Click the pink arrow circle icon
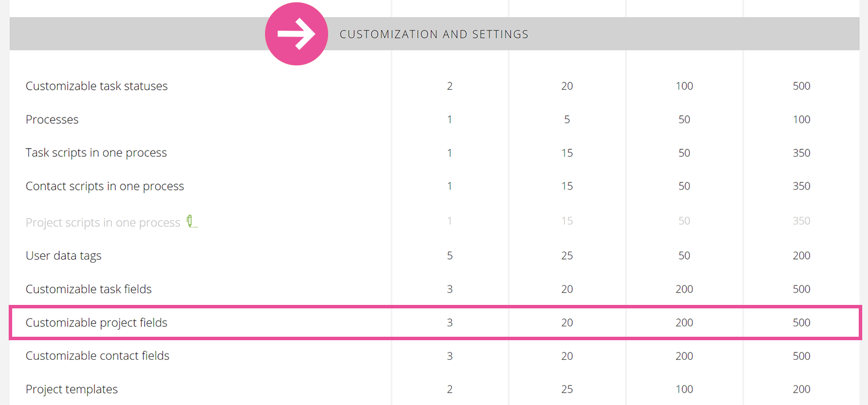 (296, 34)
